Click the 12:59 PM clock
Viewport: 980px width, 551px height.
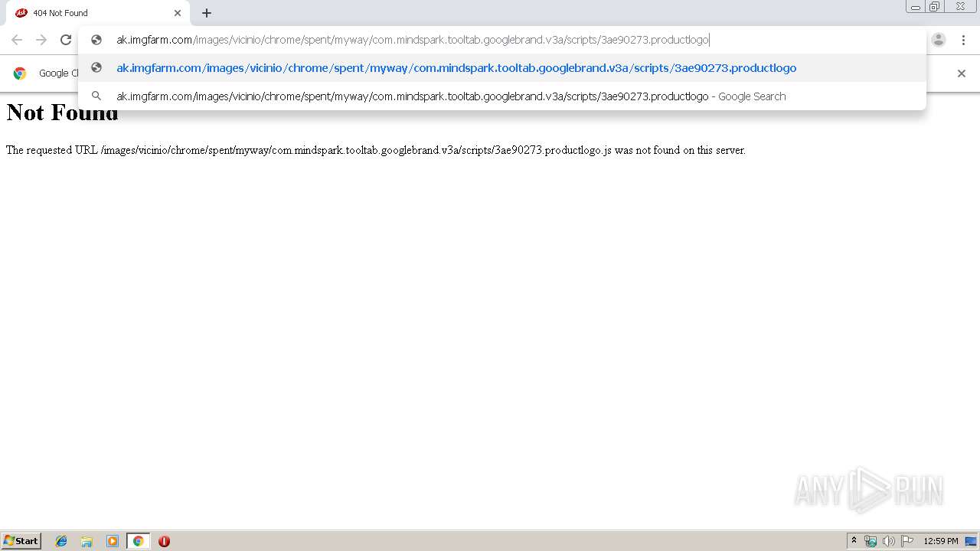(941, 541)
